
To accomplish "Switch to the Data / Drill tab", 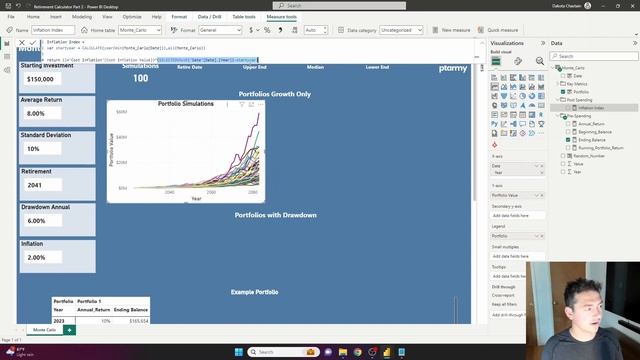I will [x=209, y=17].
